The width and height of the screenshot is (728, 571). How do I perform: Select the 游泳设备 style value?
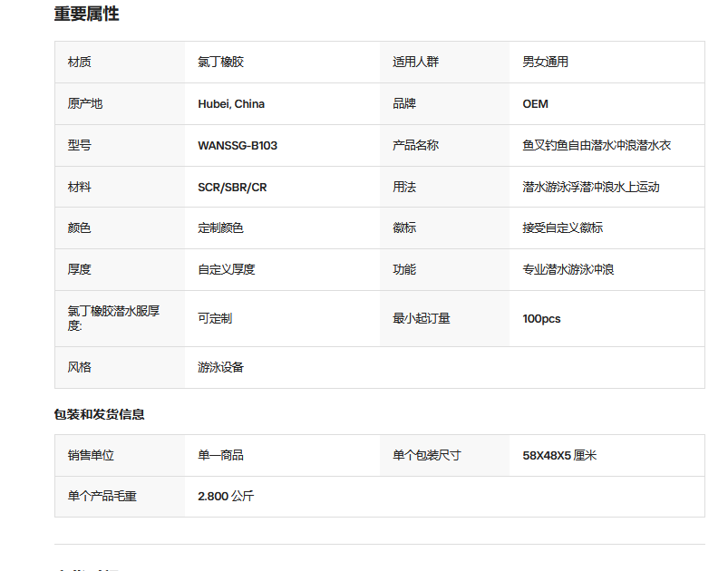tap(220, 368)
